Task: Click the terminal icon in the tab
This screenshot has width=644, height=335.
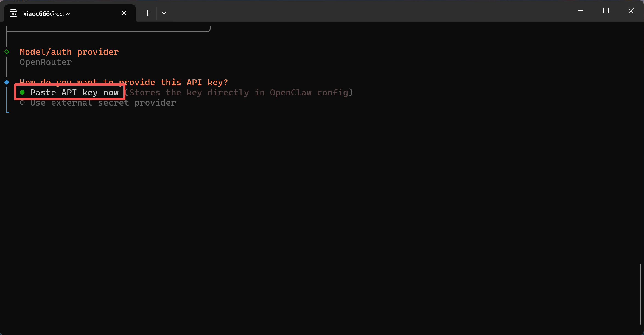Action: click(13, 13)
